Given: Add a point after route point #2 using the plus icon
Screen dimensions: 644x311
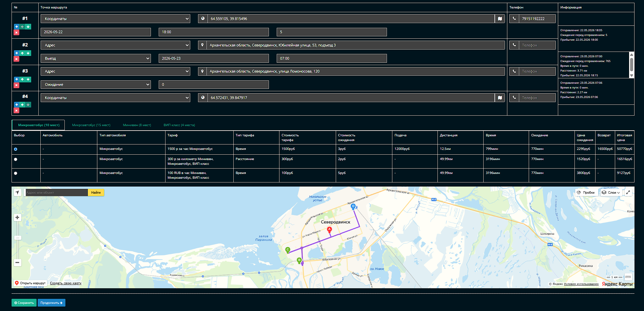Looking at the screenshot, I should 16,53.
